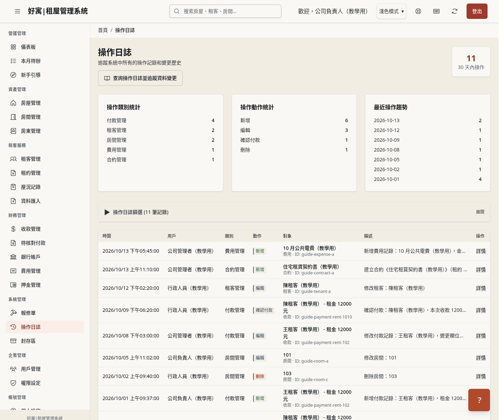The width and height of the screenshot is (504, 420).
Task: Go to 費用管理 in sidebar
Action: (45, 271)
